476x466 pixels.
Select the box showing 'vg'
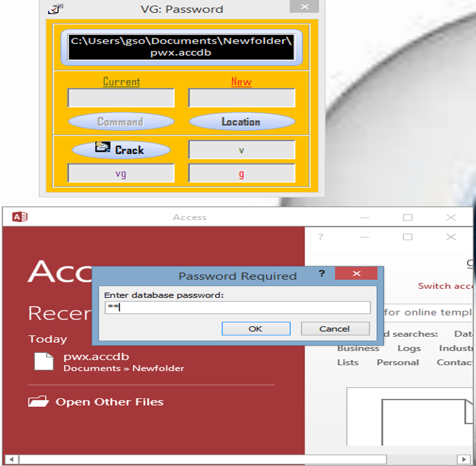point(121,173)
